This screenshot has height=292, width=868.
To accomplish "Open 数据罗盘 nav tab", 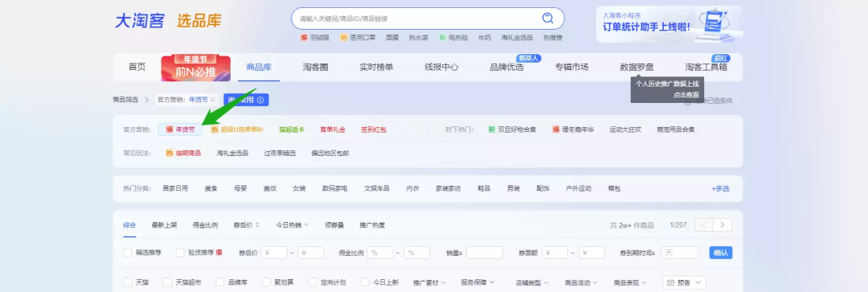I will pos(637,67).
